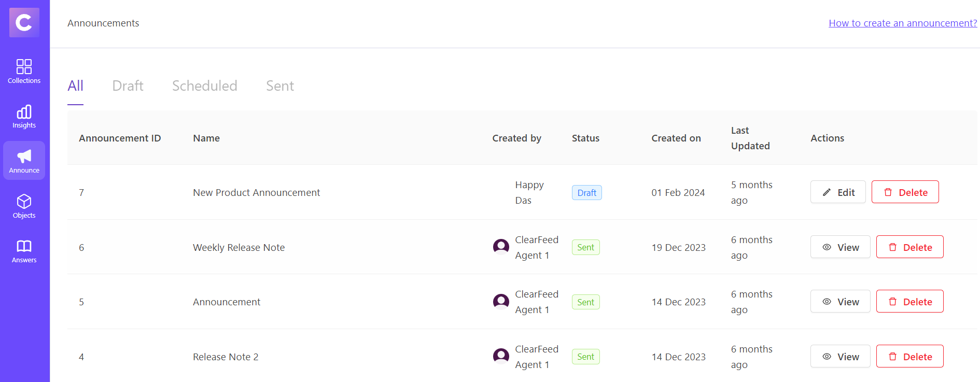
Task: Delete the New Product Announcement
Action: tap(905, 192)
